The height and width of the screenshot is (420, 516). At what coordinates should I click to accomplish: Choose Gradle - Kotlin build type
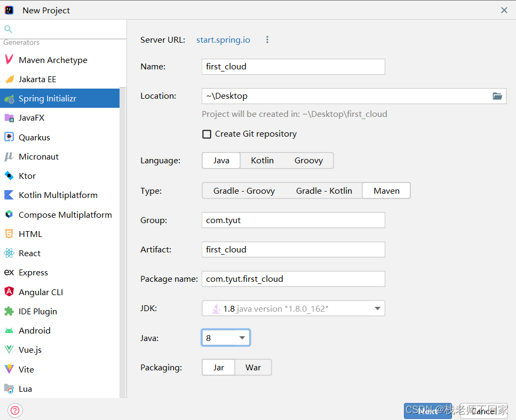(324, 191)
